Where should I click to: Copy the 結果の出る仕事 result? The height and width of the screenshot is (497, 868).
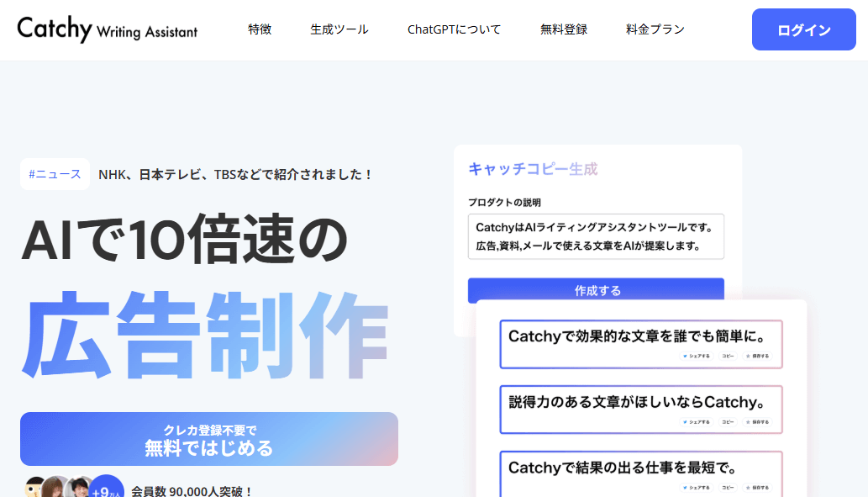[728, 488]
